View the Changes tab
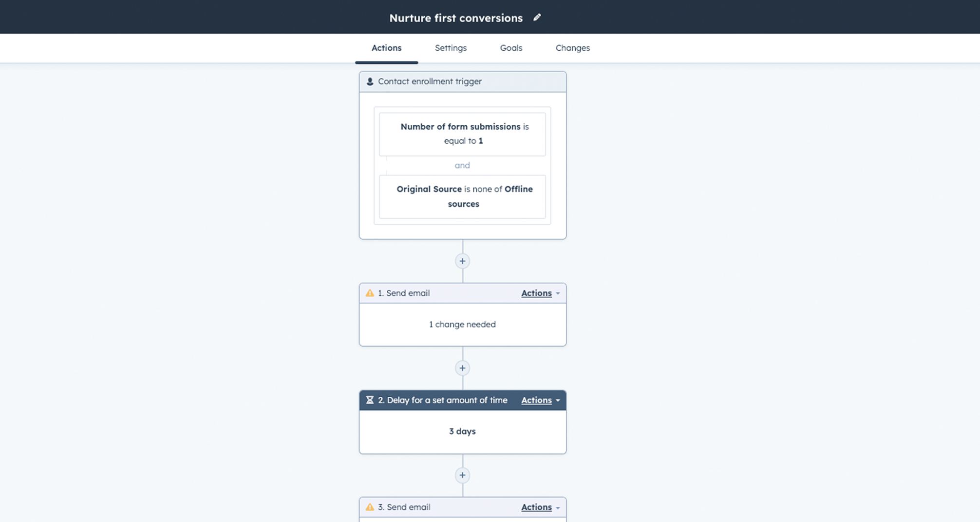 click(x=572, y=48)
